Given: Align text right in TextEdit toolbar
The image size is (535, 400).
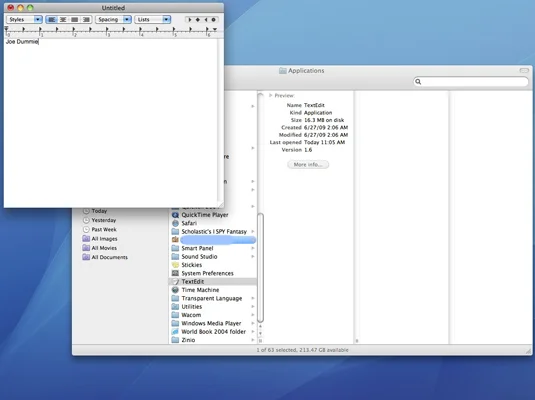Looking at the screenshot, I should coord(86,19).
